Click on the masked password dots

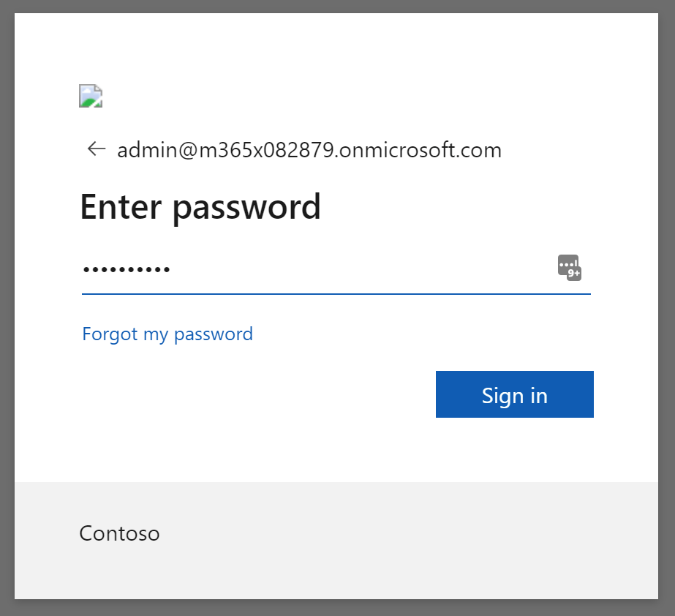pos(127,269)
